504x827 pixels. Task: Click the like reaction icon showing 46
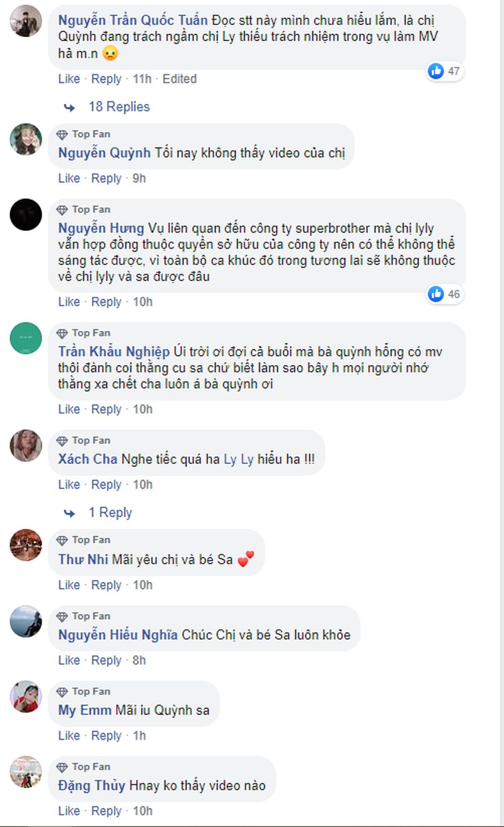coord(436,294)
